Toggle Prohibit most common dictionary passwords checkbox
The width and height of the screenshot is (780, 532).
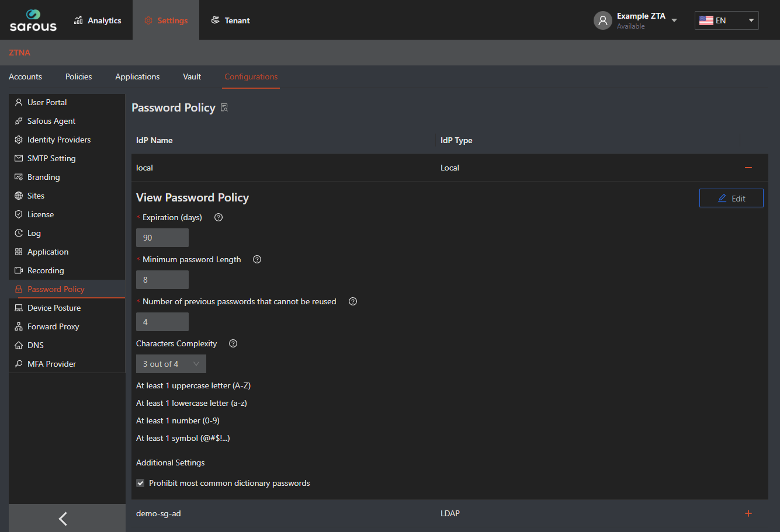point(140,483)
